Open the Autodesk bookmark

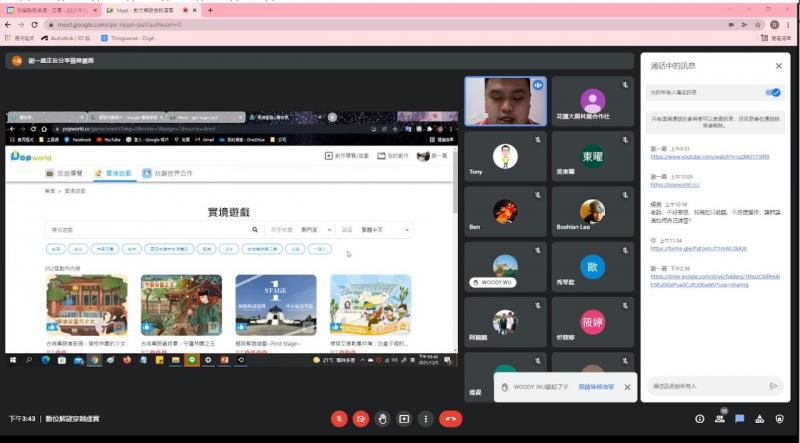tap(67, 38)
